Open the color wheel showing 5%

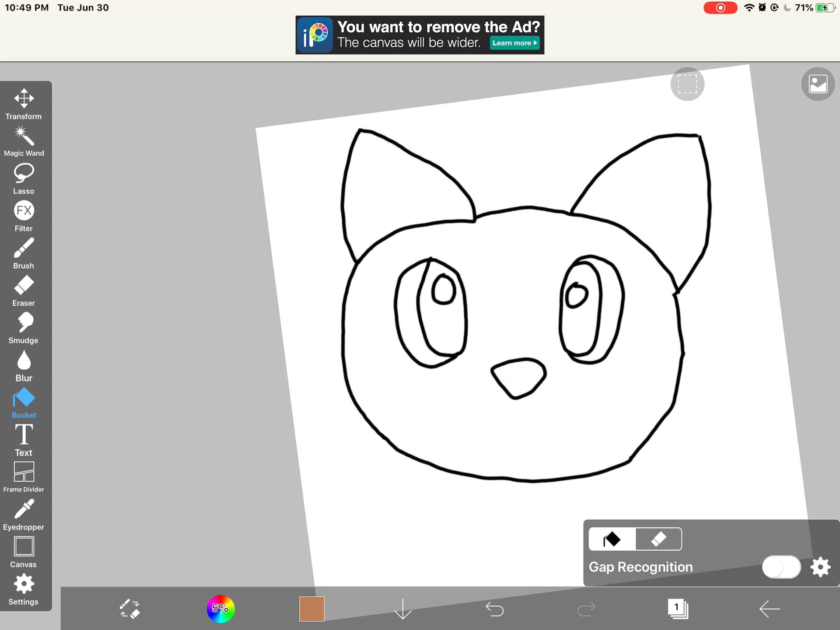pyautogui.click(x=220, y=609)
